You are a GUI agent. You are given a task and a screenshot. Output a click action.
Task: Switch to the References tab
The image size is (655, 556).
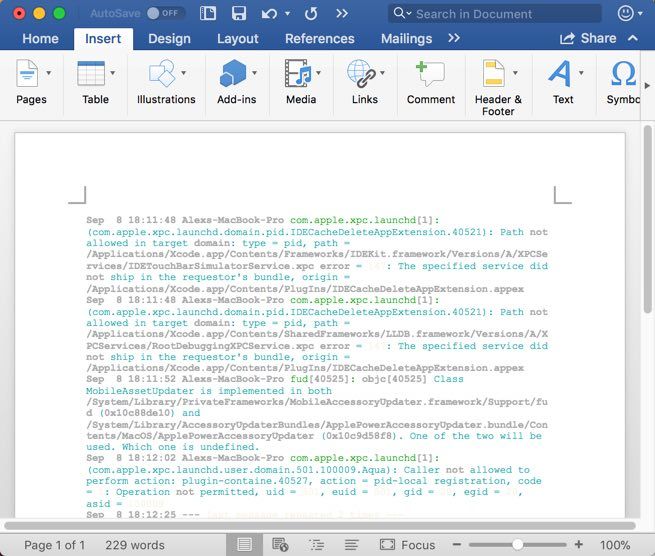[320, 39]
